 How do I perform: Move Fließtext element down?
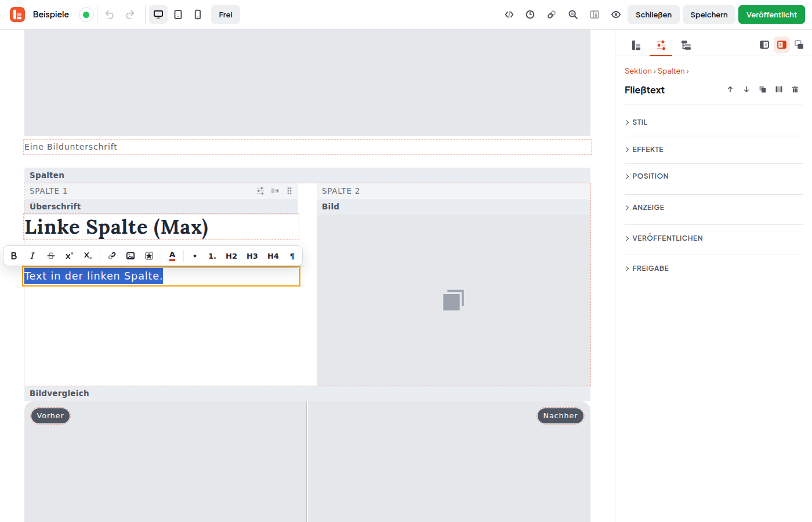[746, 89]
